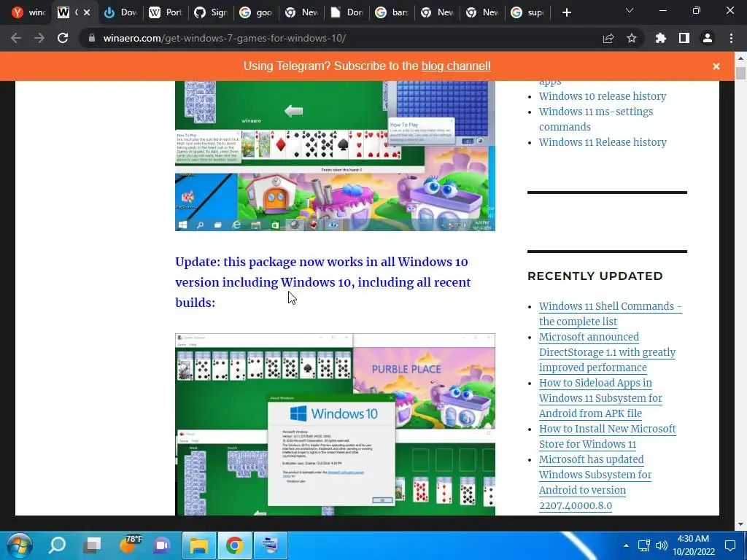This screenshot has width=747, height=560.
Task: Open a new browser tab
Action: click(x=566, y=12)
